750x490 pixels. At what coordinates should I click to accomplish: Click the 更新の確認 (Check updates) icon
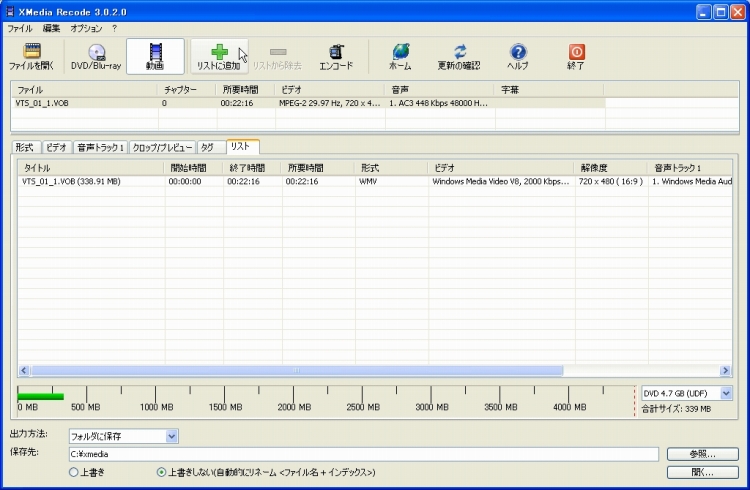click(459, 56)
